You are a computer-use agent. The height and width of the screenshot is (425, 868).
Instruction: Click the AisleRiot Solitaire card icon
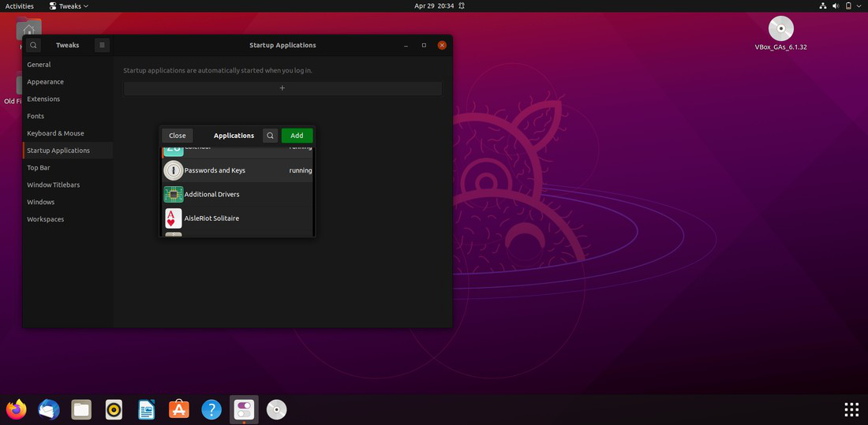pyautogui.click(x=174, y=218)
